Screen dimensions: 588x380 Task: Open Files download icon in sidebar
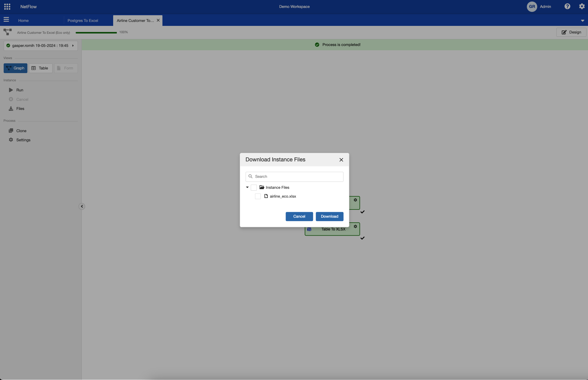click(x=11, y=109)
